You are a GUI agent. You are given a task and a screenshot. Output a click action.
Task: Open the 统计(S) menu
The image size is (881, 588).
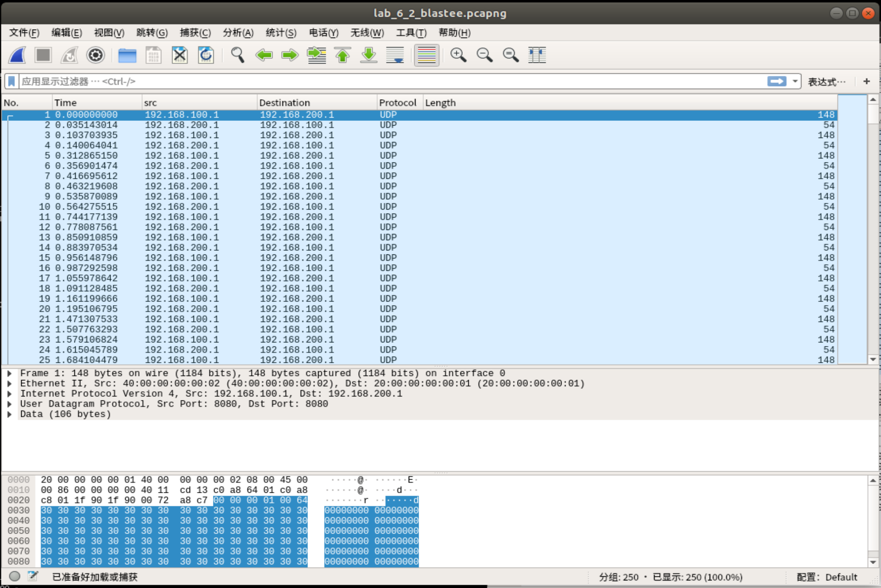point(281,33)
